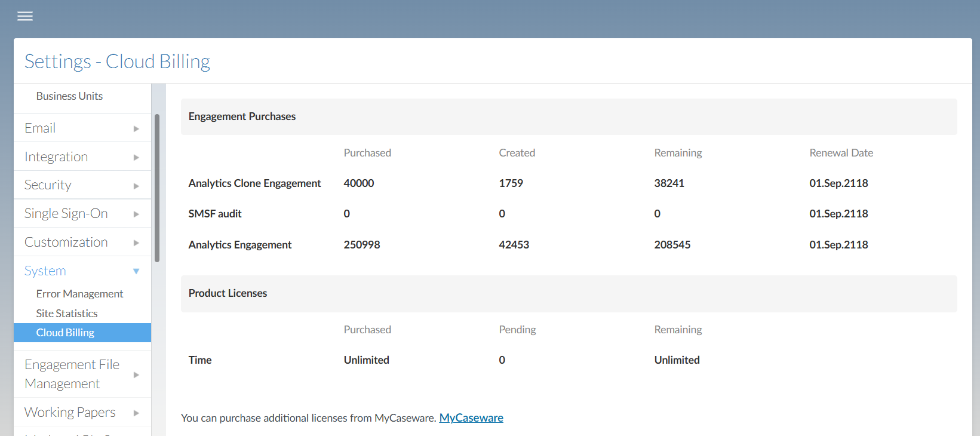Click the Pending column header
Viewport: 980px width, 436px height.
pyautogui.click(x=518, y=330)
